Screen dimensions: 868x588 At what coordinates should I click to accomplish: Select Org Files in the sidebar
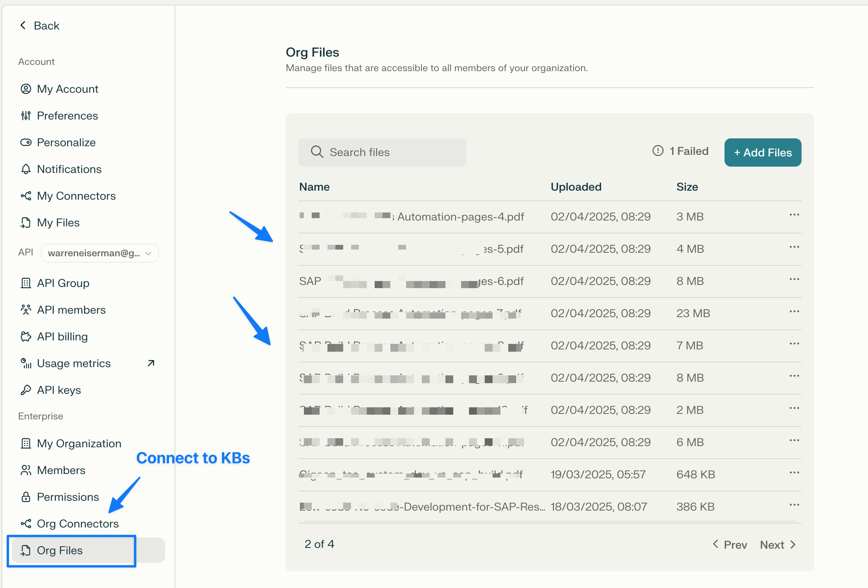(x=88, y=550)
